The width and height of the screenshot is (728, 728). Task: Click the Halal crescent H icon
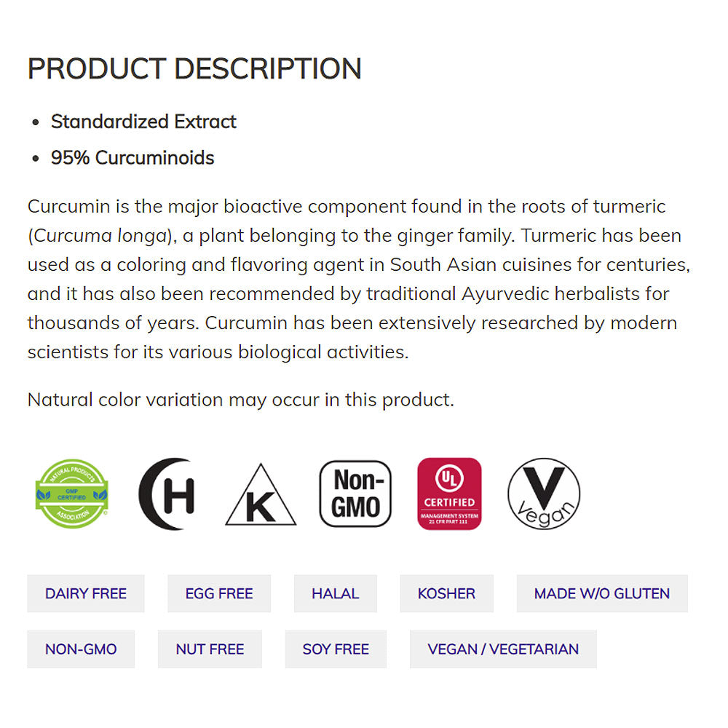[x=168, y=494]
